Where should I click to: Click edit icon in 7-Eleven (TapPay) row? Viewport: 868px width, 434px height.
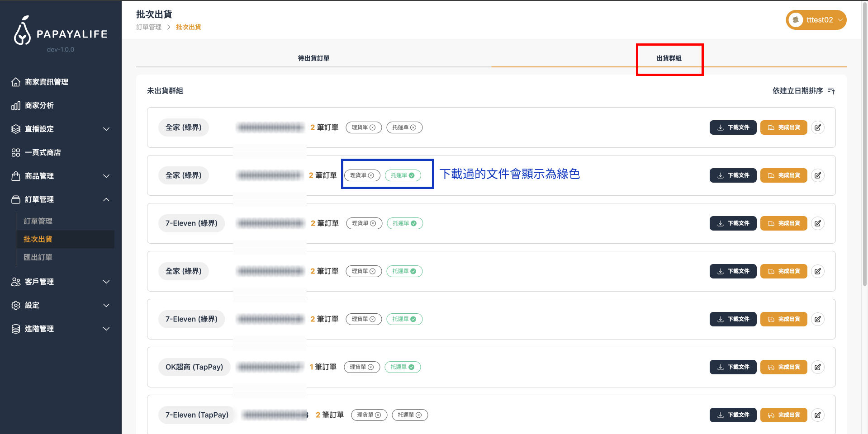pos(817,415)
